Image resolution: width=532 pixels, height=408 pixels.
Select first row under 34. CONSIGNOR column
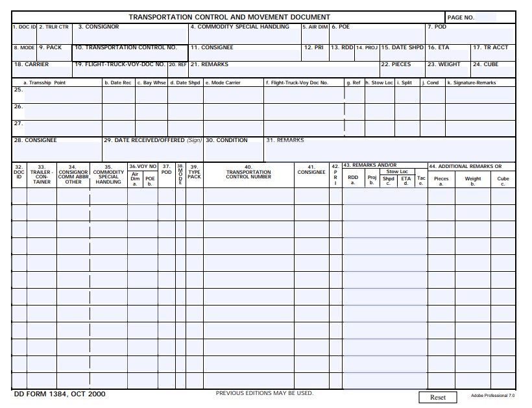click(x=73, y=196)
